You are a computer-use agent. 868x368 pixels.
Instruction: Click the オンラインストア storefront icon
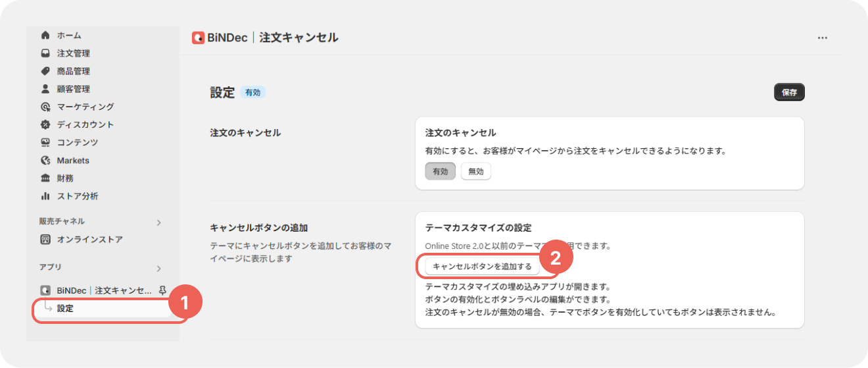click(x=45, y=240)
